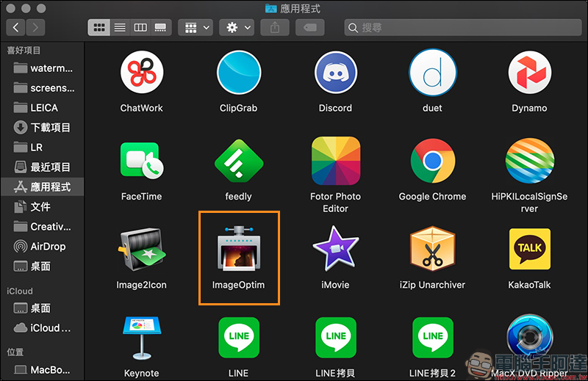The height and width of the screenshot is (381, 588).
Task: Open the iZip Unarchiver app
Action: 432,248
